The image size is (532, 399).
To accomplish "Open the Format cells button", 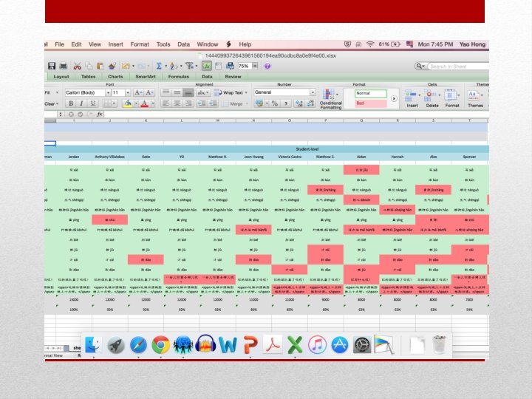I will [x=452, y=99].
